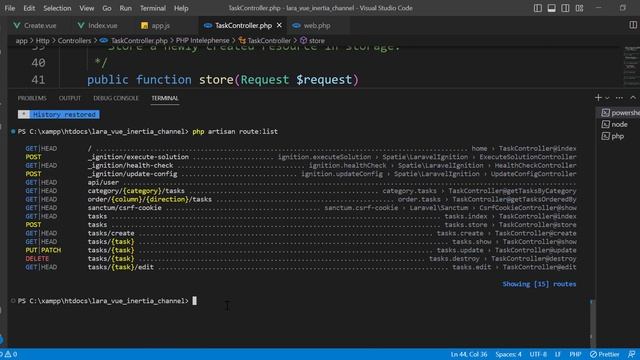
Task: Select 'PHP' language mode status
Action: click(x=575, y=354)
